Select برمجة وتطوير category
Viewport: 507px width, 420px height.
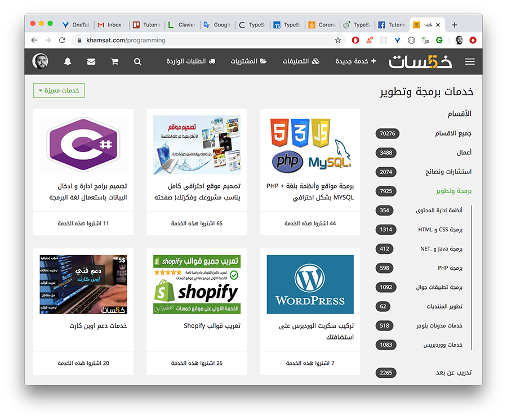(x=453, y=191)
